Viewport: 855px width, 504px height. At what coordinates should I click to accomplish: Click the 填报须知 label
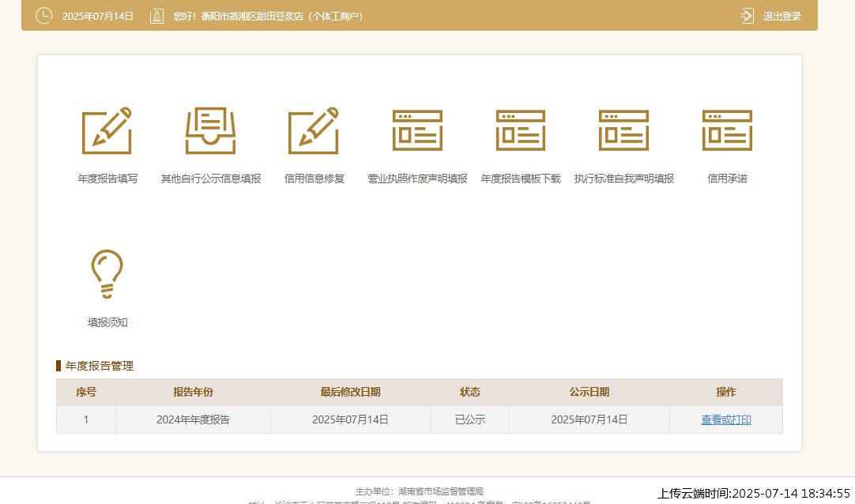[107, 322]
